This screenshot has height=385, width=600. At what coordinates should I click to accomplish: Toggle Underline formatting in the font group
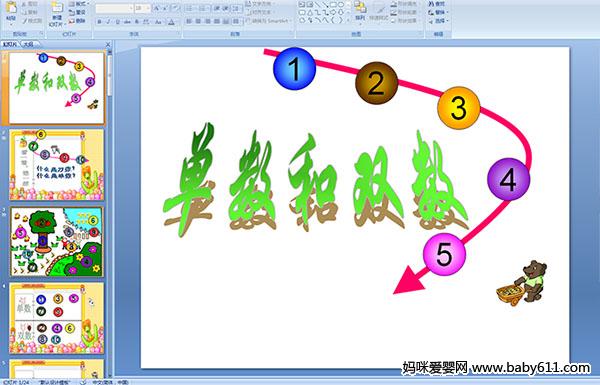click(x=117, y=22)
